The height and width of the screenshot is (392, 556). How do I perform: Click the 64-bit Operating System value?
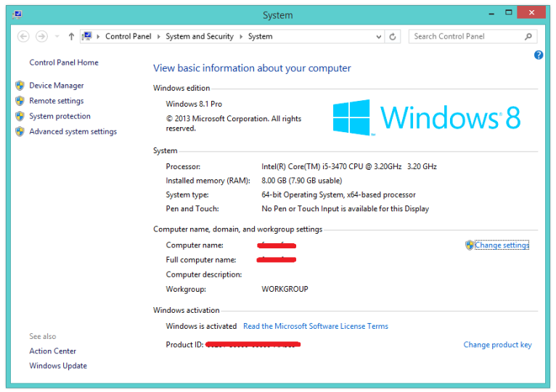[x=339, y=195]
